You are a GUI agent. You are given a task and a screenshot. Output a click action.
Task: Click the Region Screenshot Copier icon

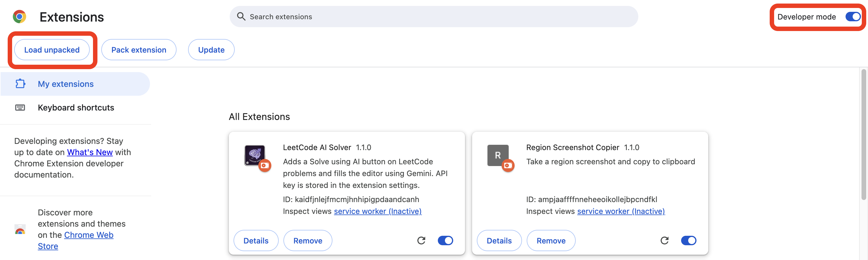[498, 155]
